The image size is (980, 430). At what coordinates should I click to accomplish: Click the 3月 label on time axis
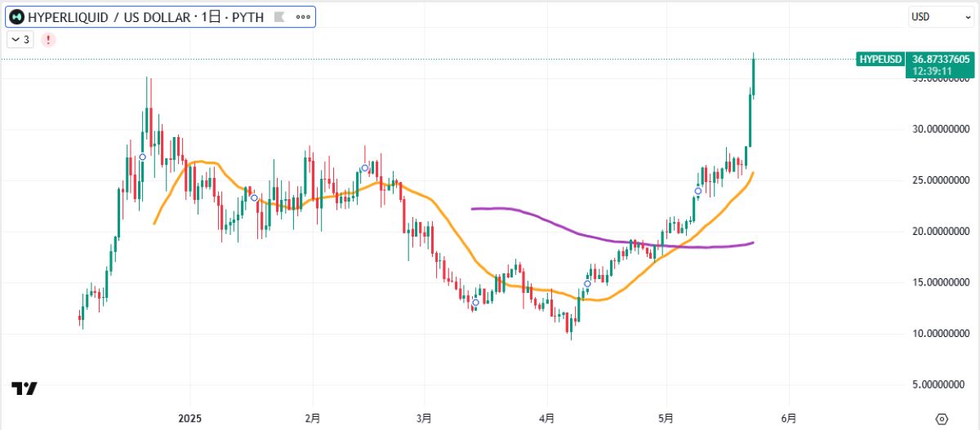[x=424, y=418]
